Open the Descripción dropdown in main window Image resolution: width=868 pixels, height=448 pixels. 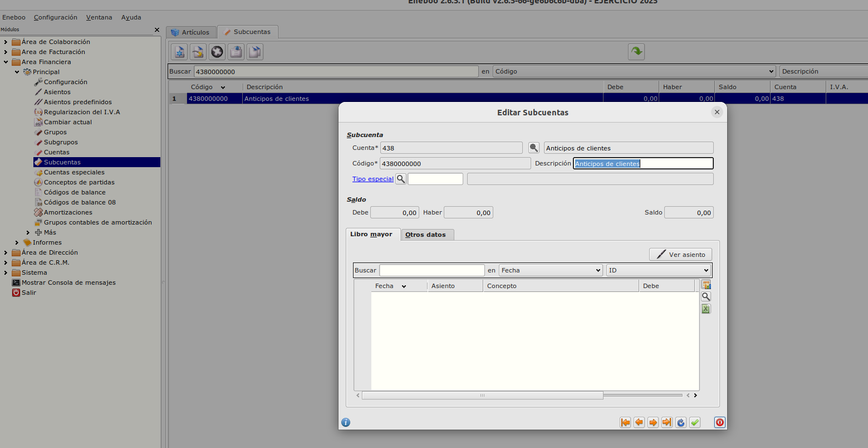(x=823, y=71)
